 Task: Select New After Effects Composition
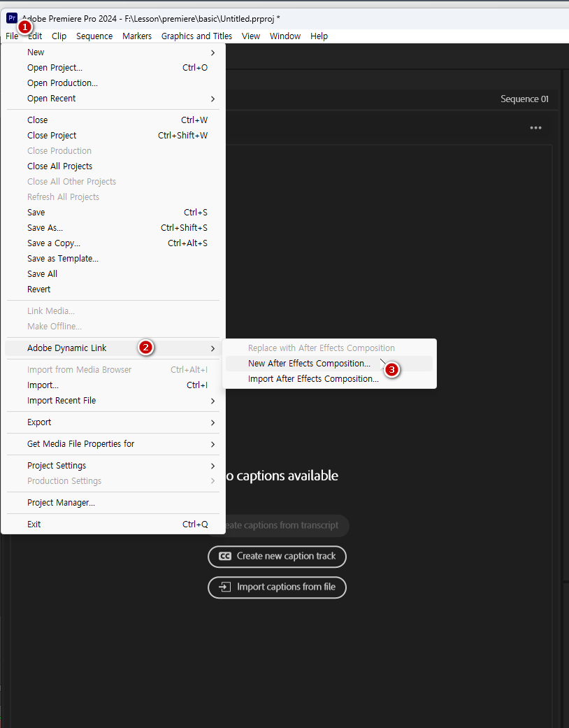coord(309,364)
